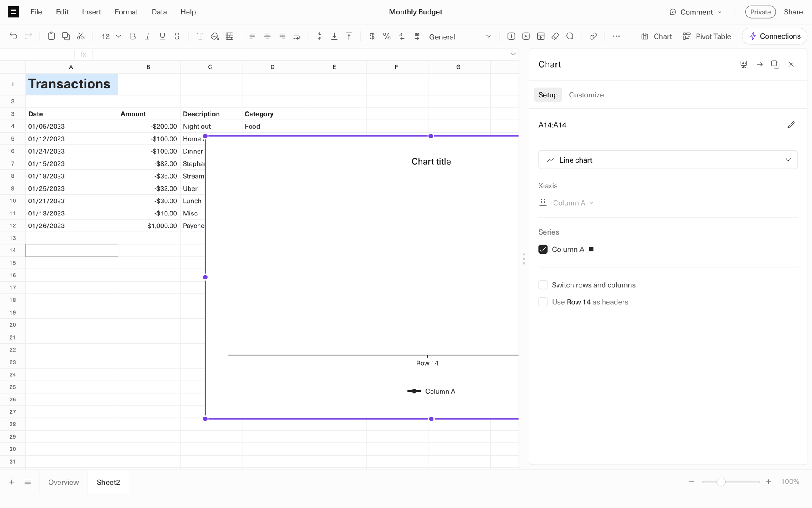812x508 pixels.
Task: Enable Switch rows and columns
Action: tap(543, 285)
